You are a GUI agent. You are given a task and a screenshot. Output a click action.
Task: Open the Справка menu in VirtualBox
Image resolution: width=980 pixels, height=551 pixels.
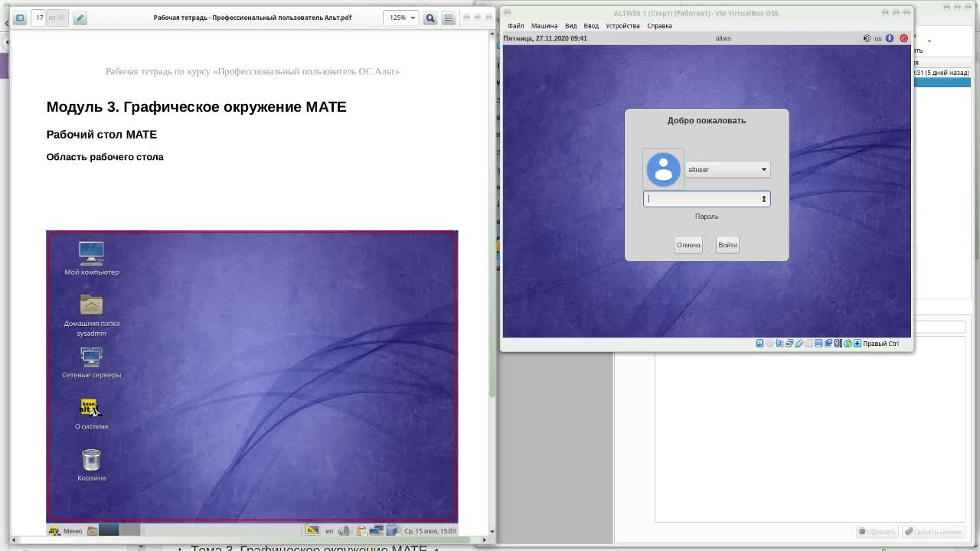659,26
